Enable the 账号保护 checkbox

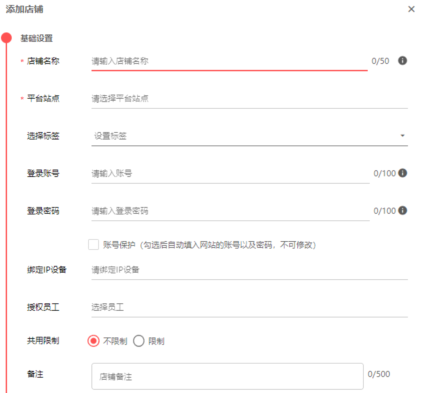93,245
